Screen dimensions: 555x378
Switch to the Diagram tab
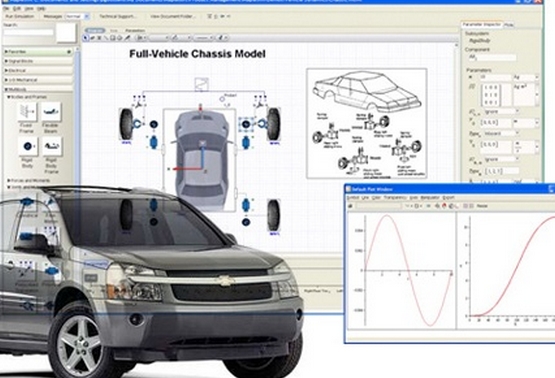point(95,31)
